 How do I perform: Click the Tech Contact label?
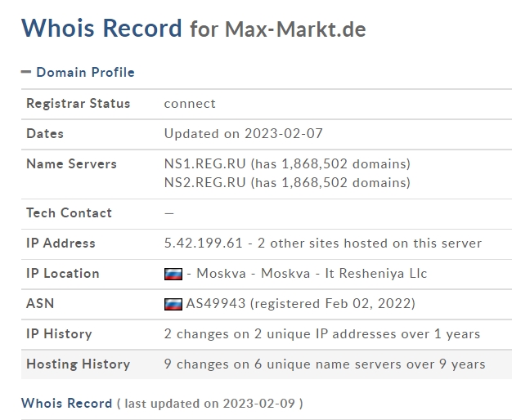coord(69,212)
